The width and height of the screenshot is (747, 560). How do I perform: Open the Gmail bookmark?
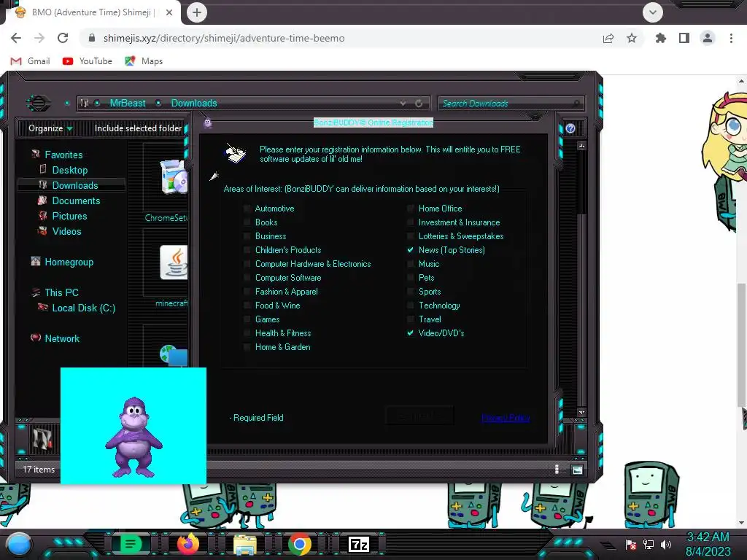coord(30,61)
